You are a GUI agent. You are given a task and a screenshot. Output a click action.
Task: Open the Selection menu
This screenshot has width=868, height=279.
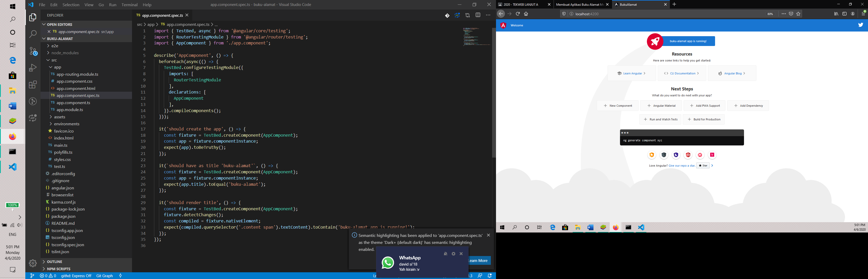tap(71, 5)
